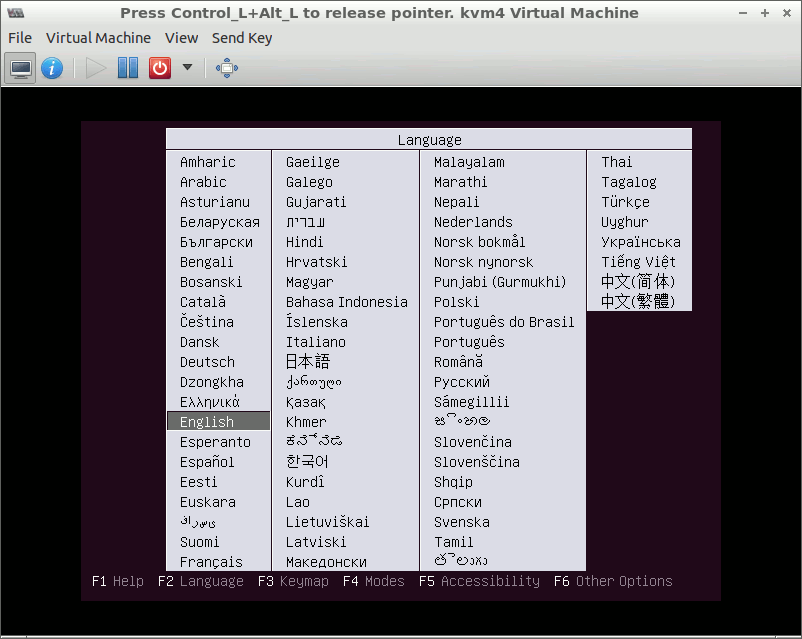Choose Deutsch from the language list

click(207, 362)
